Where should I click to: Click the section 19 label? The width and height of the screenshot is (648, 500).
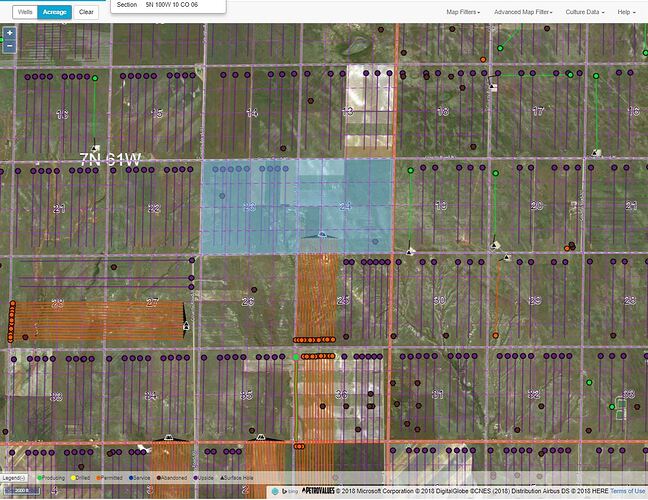point(441,205)
